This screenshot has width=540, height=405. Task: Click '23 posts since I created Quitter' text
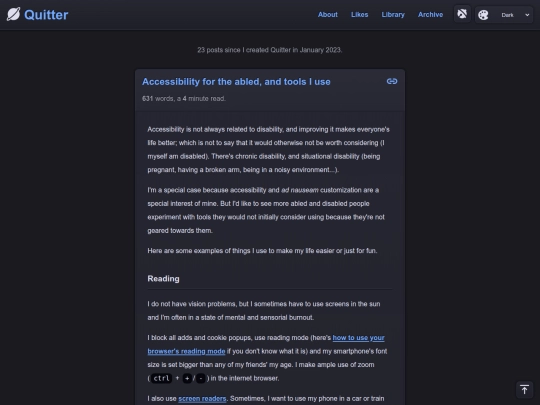tap(270, 50)
